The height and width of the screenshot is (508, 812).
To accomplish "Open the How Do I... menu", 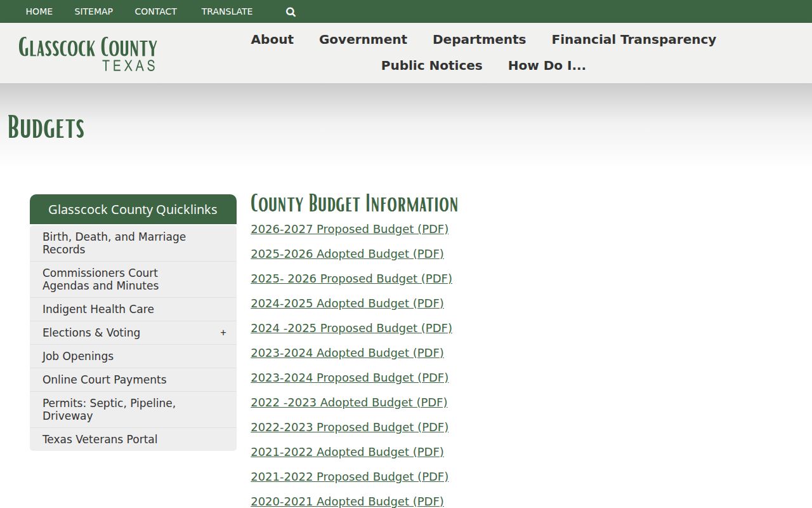I will pyautogui.click(x=547, y=65).
